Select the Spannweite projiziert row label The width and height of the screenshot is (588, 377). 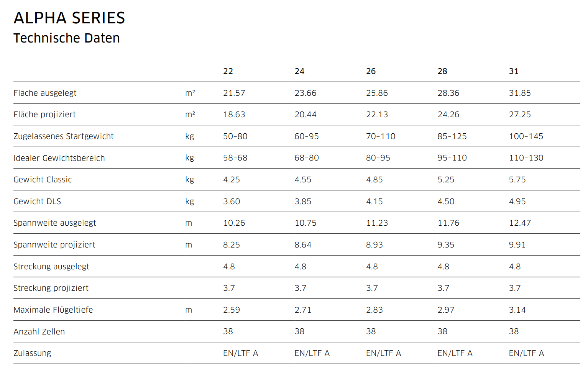click(x=54, y=245)
